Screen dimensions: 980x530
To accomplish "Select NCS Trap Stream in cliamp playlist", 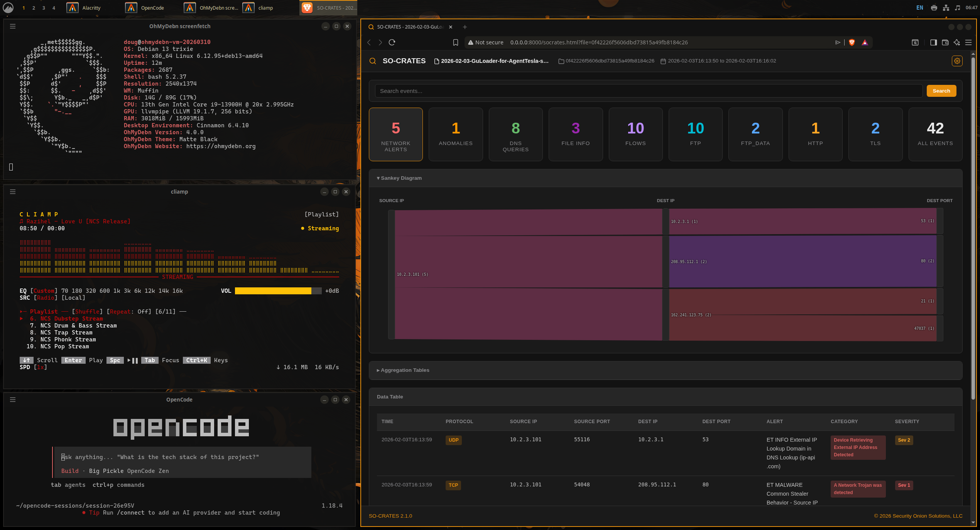I will (66, 333).
